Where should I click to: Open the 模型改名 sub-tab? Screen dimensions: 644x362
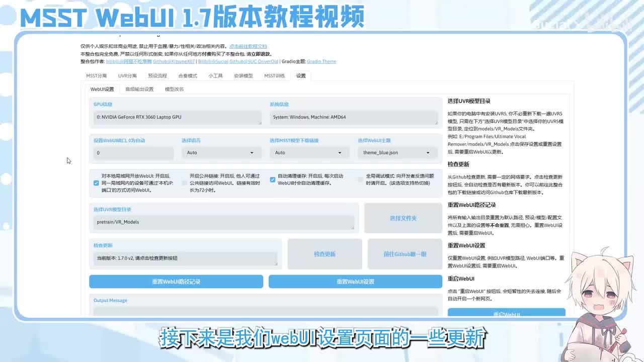click(174, 89)
